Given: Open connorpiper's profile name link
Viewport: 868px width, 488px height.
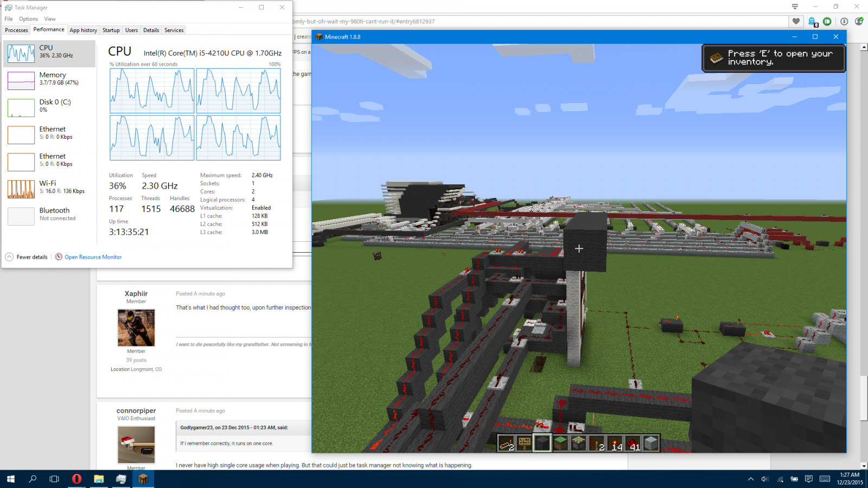Looking at the screenshot, I should (136, 411).
